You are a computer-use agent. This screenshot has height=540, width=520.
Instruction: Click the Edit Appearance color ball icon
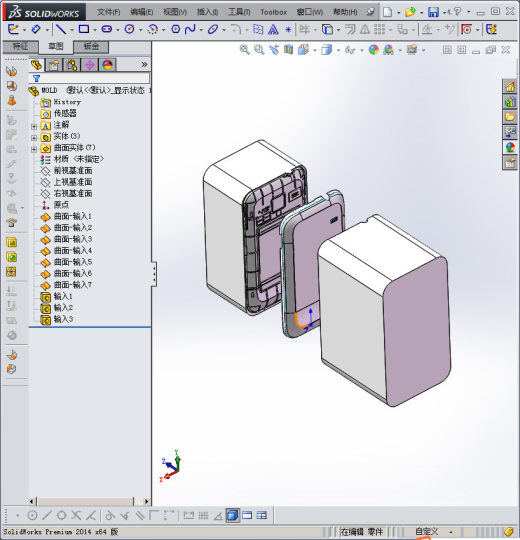(x=374, y=50)
